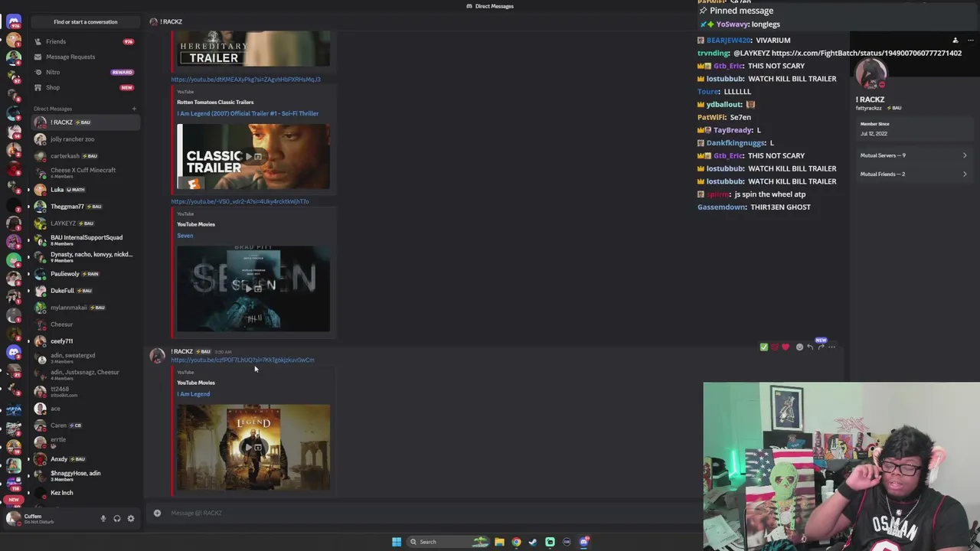The height and width of the screenshot is (551, 980).
Task: Open the carterkash direct message
Action: 86,156
